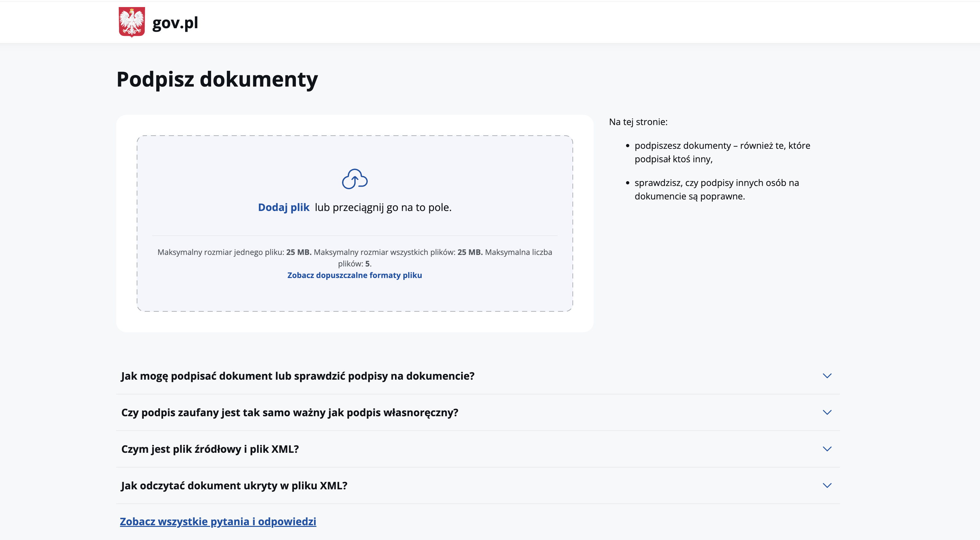Click the 'Na tej stronie:' label
This screenshot has width=980, height=540.
click(638, 122)
